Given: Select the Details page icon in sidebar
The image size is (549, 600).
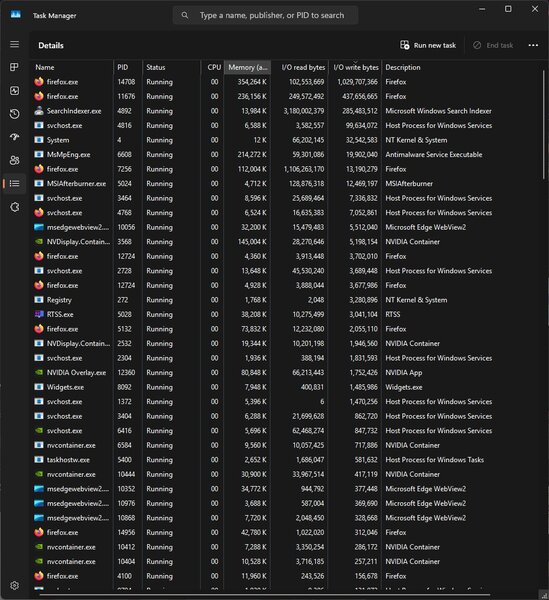Looking at the screenshot, I should pos(15,184).
